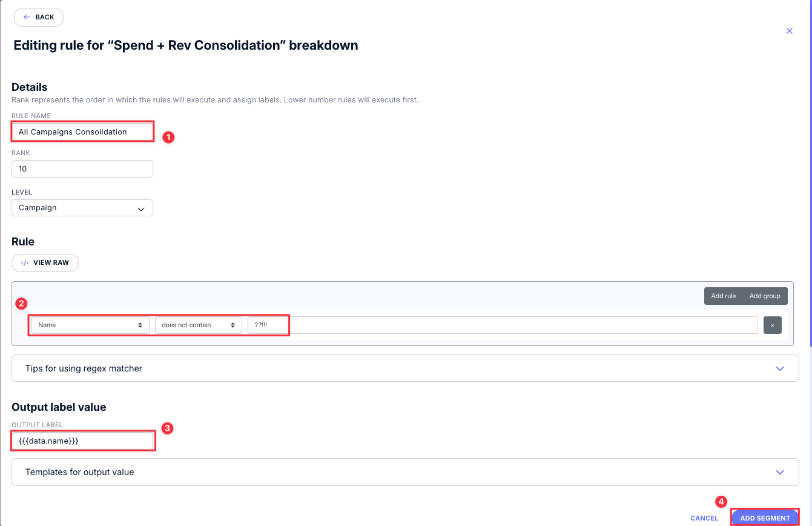Click the chevron on Templates output panel
This screenshot has height=526, width=812.
(780, 472)
